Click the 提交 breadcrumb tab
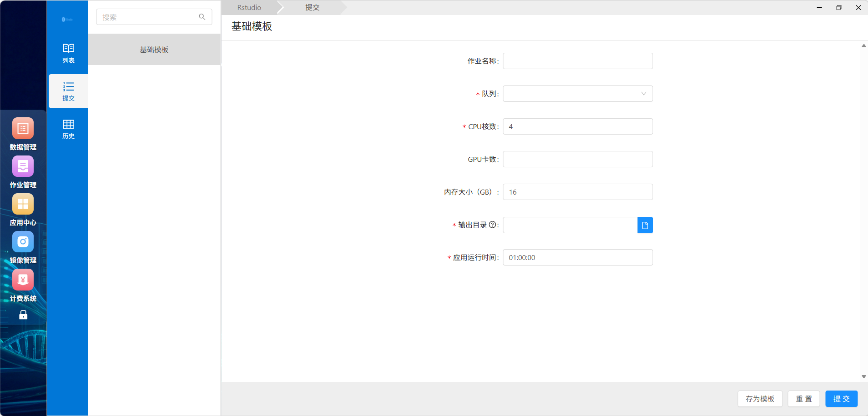Screen dimensions: 868x416 [x=312, y=7]
